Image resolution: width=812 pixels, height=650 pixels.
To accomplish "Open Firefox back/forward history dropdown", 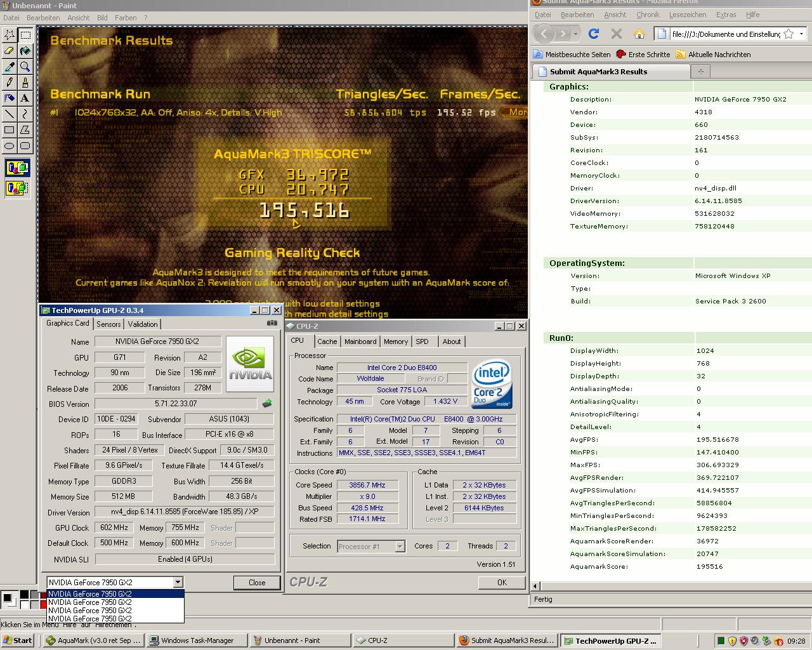I will click(575, 34).
